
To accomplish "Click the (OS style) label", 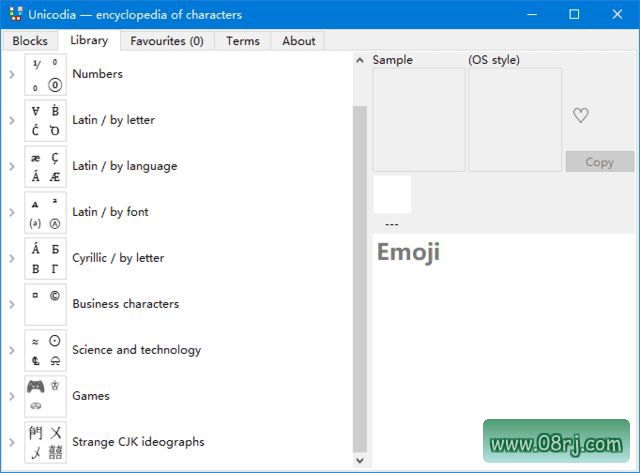I will (x=494, y=60).
